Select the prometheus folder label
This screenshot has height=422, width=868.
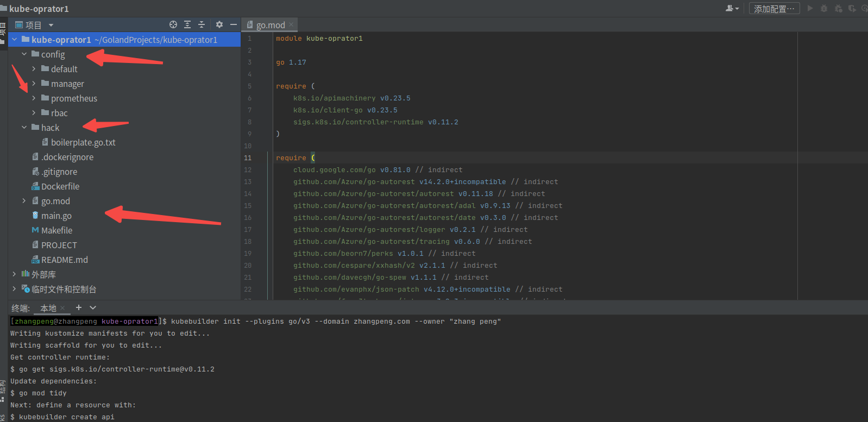[x=74, y=98]
